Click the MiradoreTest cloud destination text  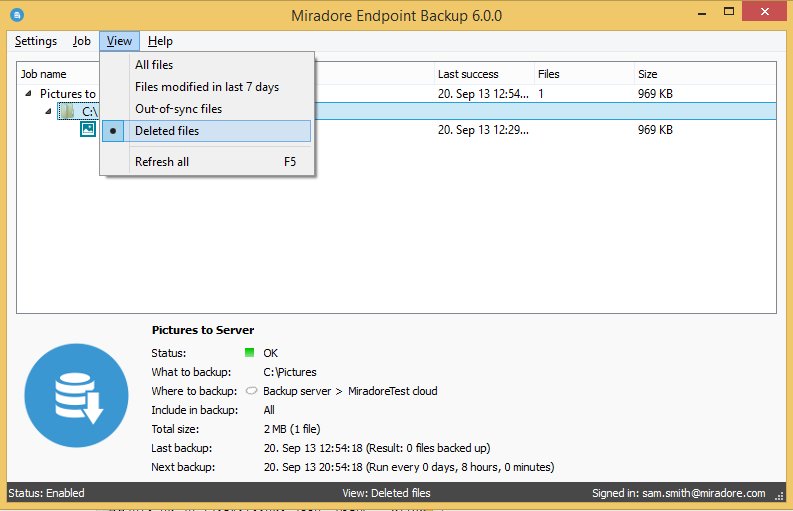(x=392, y=391)
